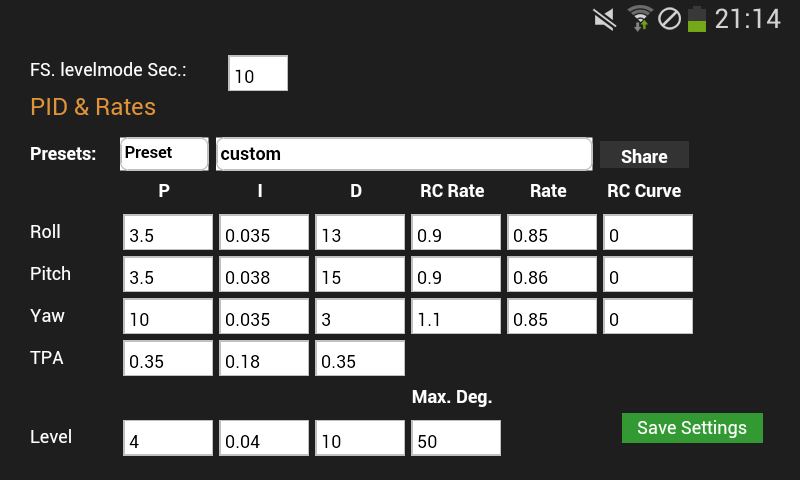Viewport: 800px width, 480px height.
Task: Edit the Level I value 0.04
Action: tap(264, 438)
